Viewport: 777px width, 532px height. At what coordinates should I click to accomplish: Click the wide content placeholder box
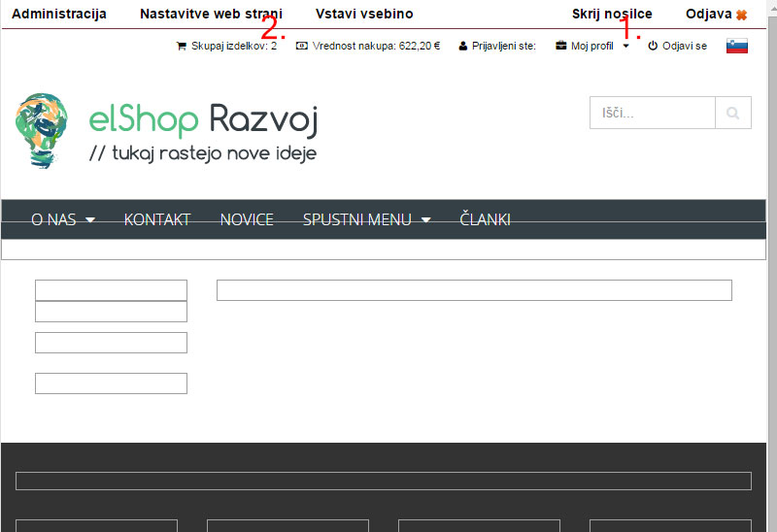(x=474, y=290)
